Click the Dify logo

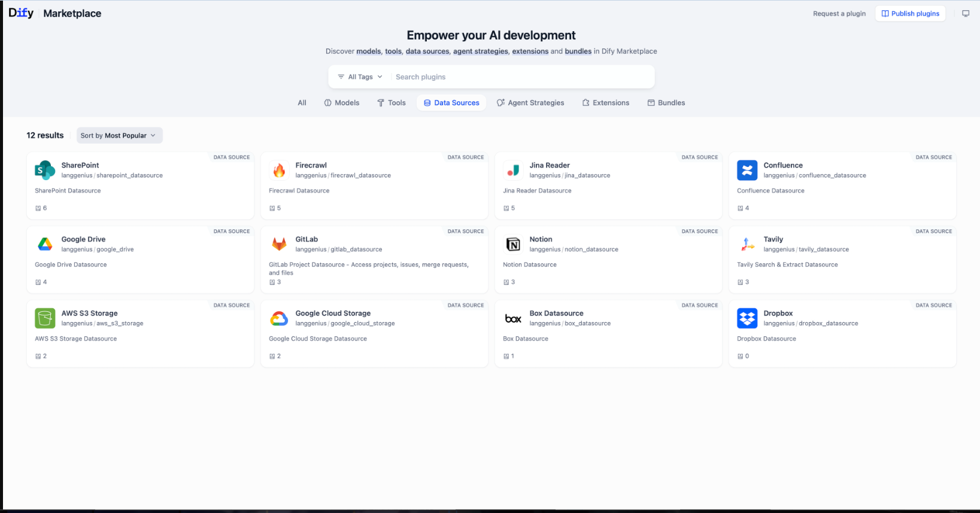tap(21, 13)
